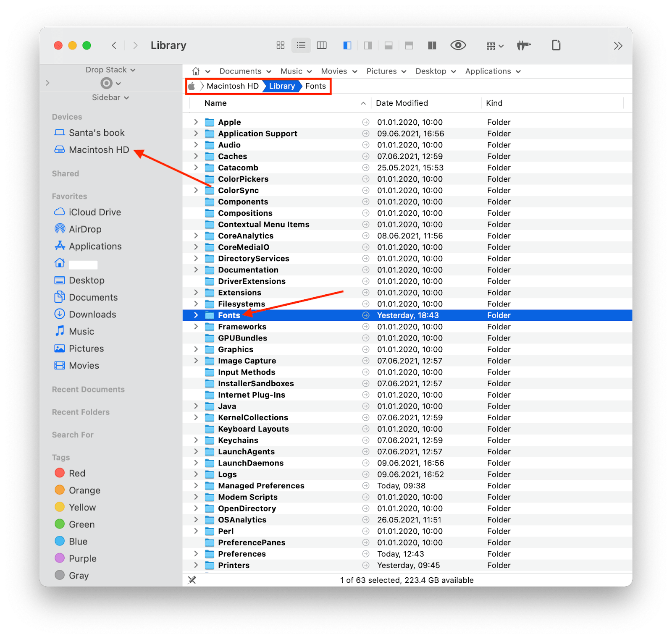Image resolution: width=672 pixels, height=639 pixels.
Task: Open the arrange grid dropdown
Action: coord(495,46)
